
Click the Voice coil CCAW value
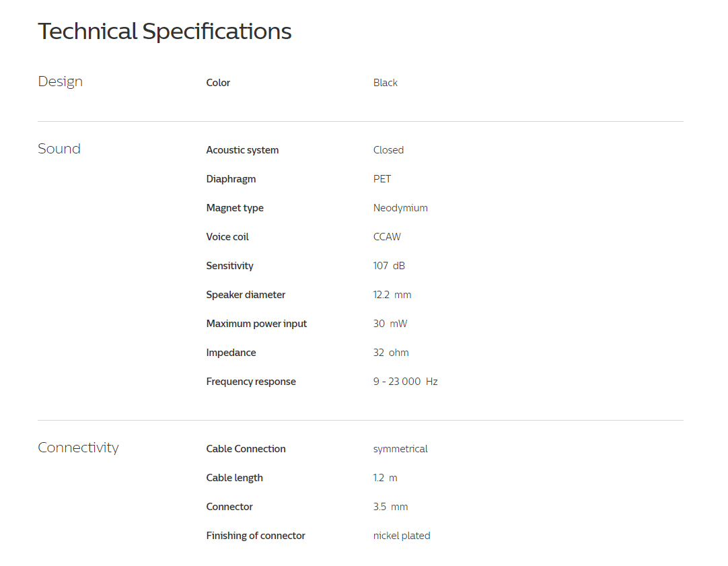click(388, 237)
